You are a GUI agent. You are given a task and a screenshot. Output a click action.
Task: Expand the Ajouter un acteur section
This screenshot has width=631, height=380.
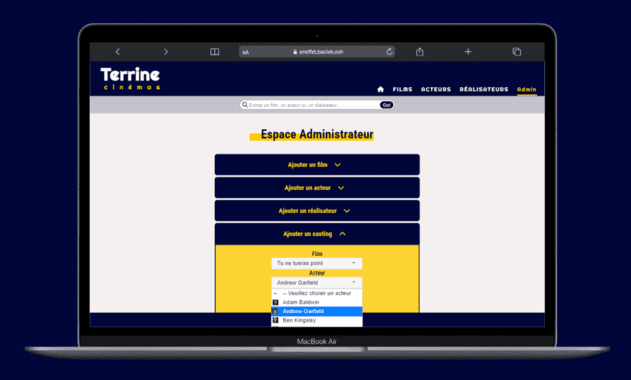tap(317, 188)
